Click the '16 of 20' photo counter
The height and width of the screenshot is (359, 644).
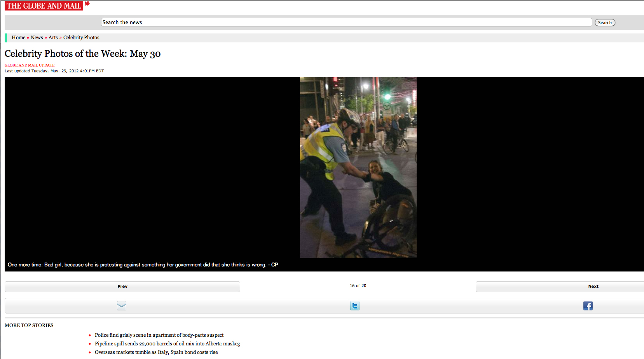coord(358,286)
